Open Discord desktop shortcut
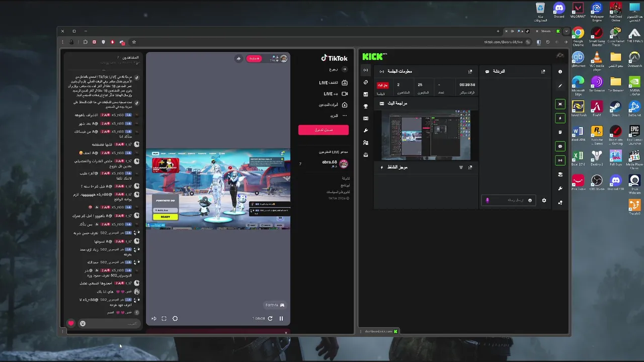The width and height of the screenshot is (644, 362). [x=559, y=11]
